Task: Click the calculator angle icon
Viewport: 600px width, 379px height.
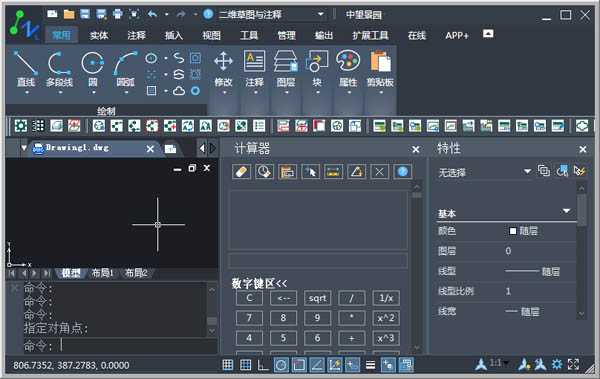Action: click(356, 172)
